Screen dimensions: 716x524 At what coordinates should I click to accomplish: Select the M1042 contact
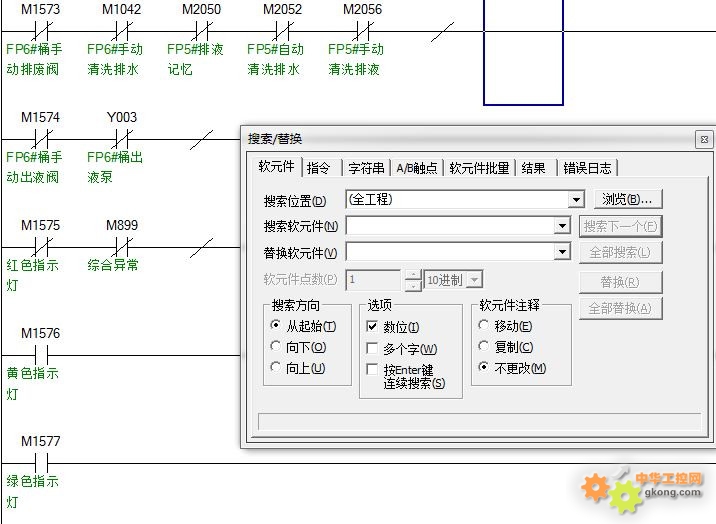pyautogui.click(x=122, y=31)
